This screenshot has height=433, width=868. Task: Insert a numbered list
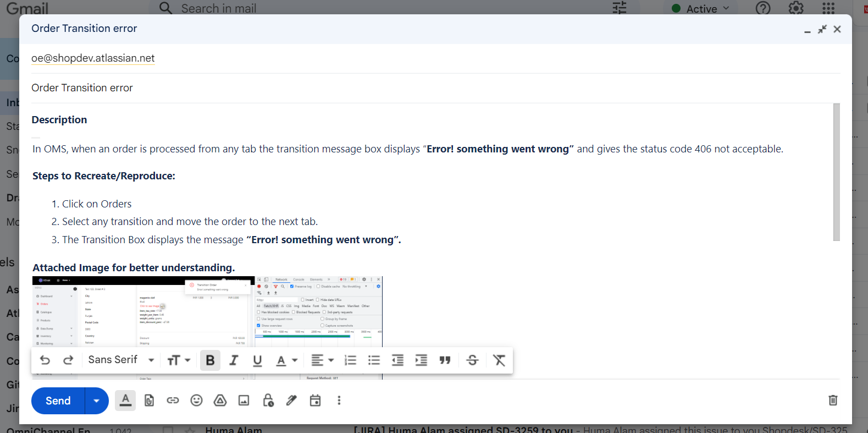pos(350,360)
